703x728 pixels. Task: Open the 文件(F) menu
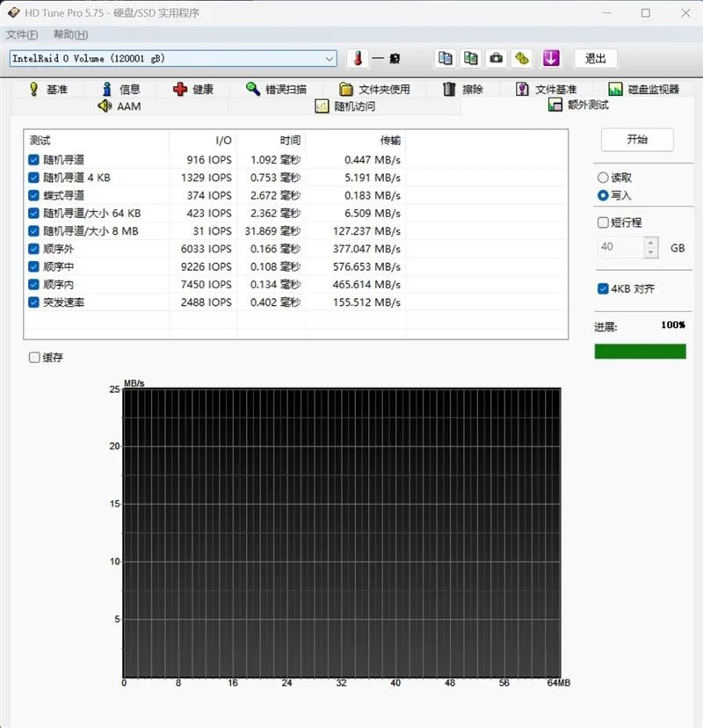(x=22, y=34)
